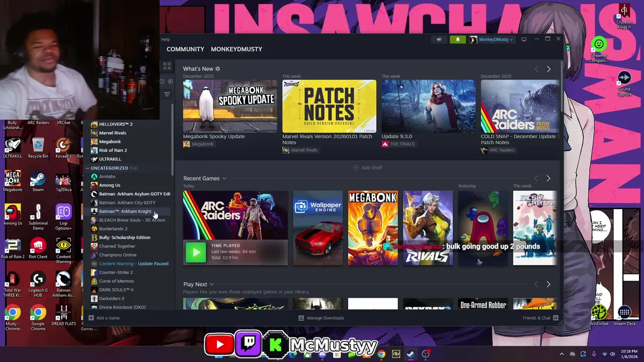
Task: Click the library game list scrollbar
Action: 173,140
